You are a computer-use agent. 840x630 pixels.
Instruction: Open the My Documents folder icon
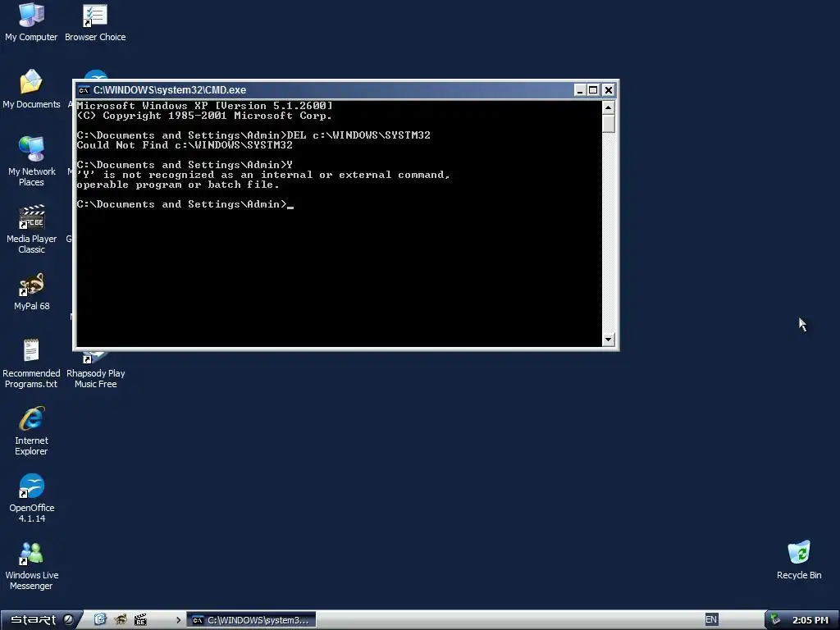pos(31,89)
